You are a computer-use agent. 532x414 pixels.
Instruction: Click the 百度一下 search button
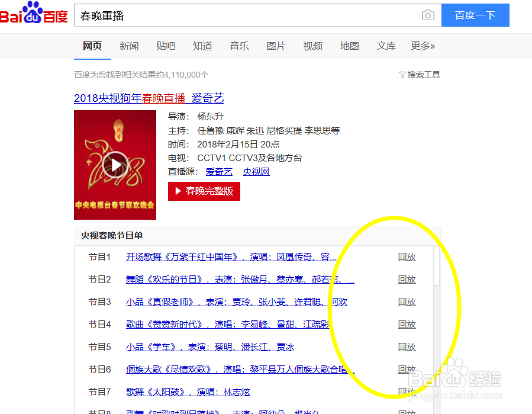click(475, 15)
